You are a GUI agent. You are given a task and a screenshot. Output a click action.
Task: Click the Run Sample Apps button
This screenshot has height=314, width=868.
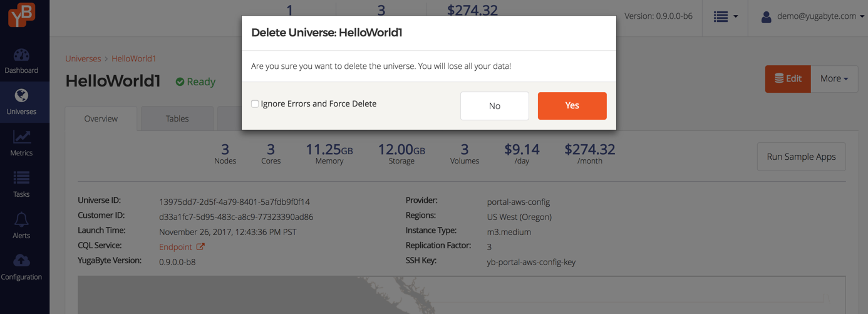pos(801,157)
